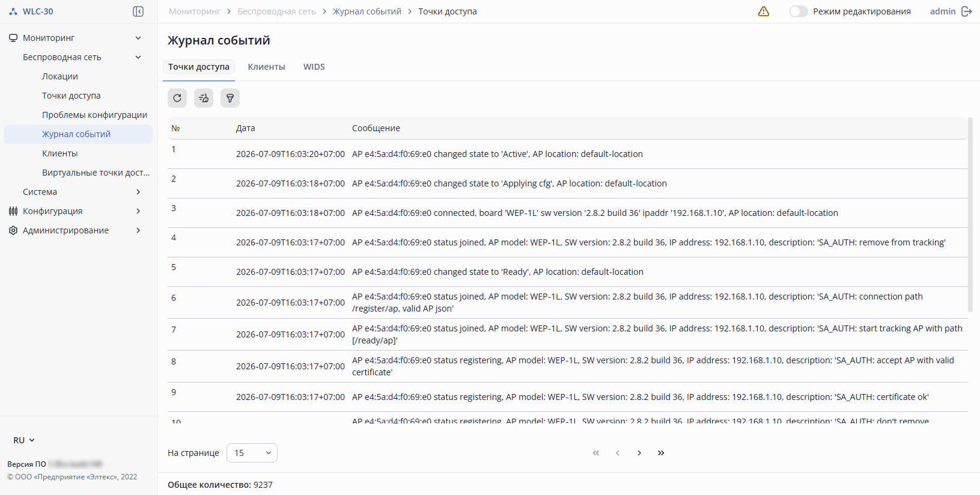Click the Сообщение column header
980x495 pixels.
(x=376, y=128)
